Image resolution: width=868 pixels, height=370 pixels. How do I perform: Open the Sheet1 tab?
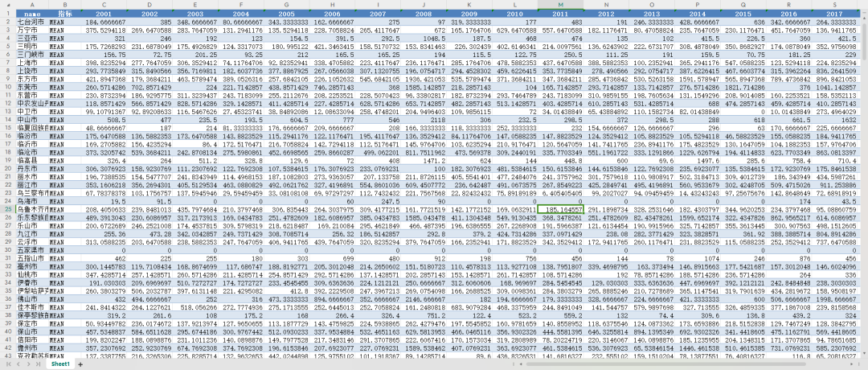pyautogui.click(x=60, y=364)
